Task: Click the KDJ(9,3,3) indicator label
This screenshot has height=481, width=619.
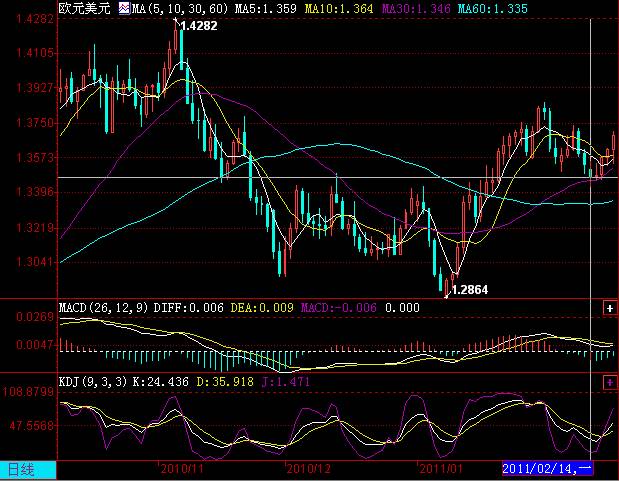Action: coord(93,381)
